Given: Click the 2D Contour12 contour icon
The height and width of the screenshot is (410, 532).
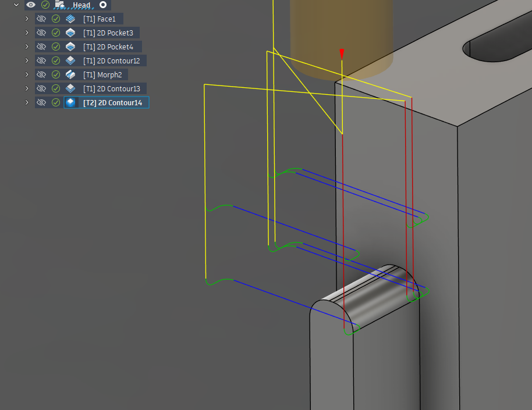Looking at the screenshot, I should (x=70, y=60).
